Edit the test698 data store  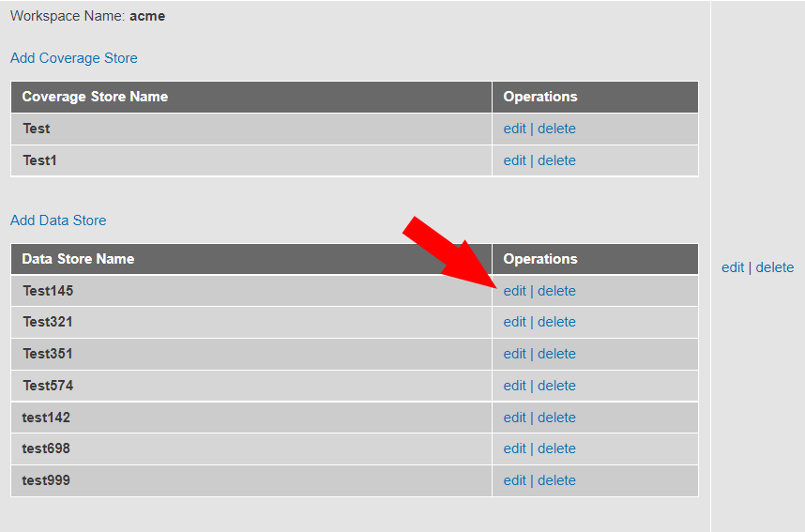coord(514,448)
